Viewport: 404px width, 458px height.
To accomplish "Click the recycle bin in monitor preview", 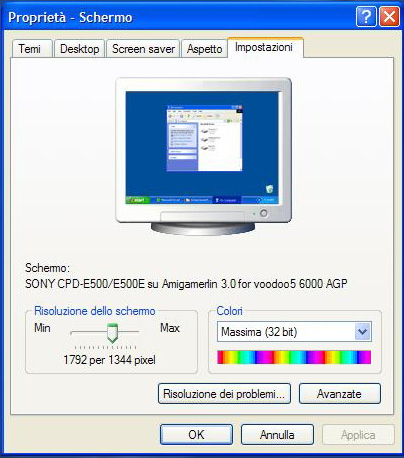I will (x=269, y=189).
